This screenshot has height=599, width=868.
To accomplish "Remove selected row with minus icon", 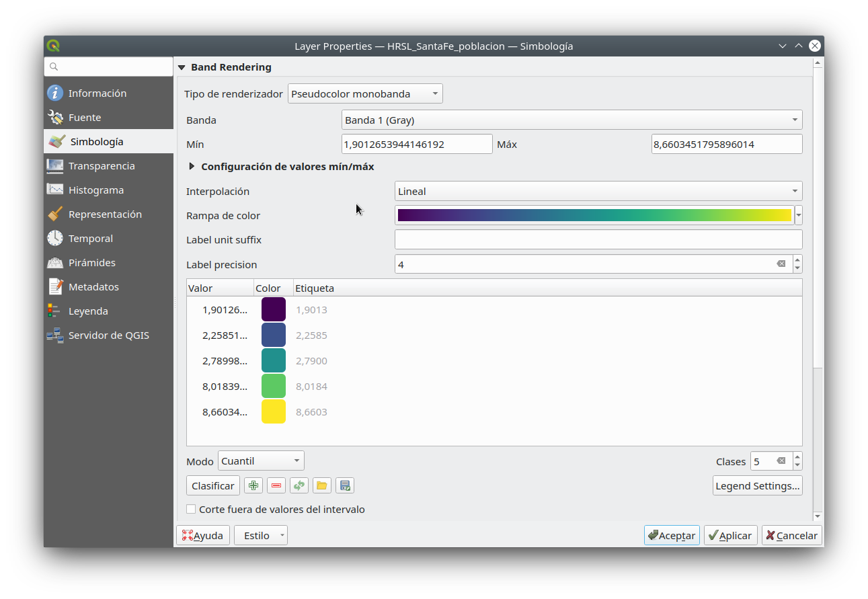I will coord(276,485).
